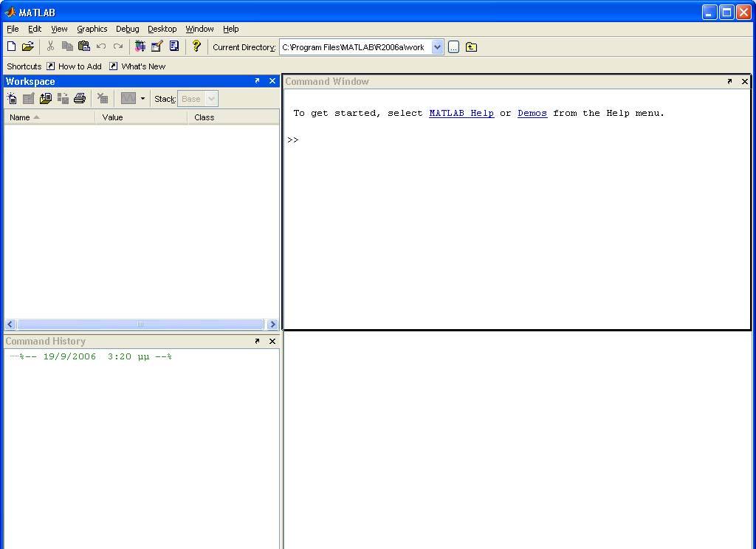
Task: Print Workspace contents
Action: click(80, 99)
